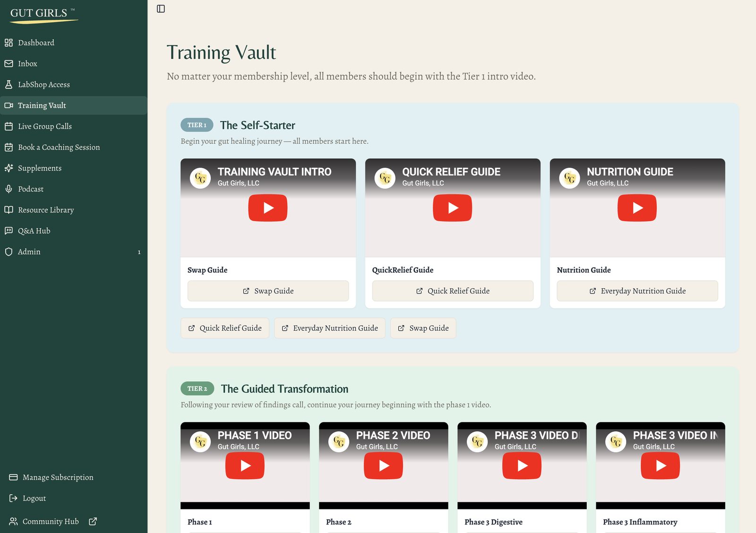Viewport: 756px width, 533px height.
Task: Click 'Phase 3 Inflammatory' label
Action: point(640,522)
